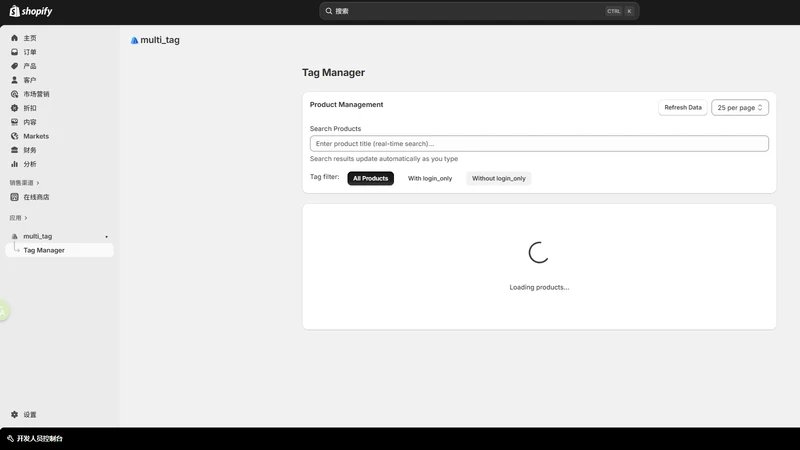Select the With login_only filter
Viewport: 800px width, 450px height.
[x=430, y=179]
